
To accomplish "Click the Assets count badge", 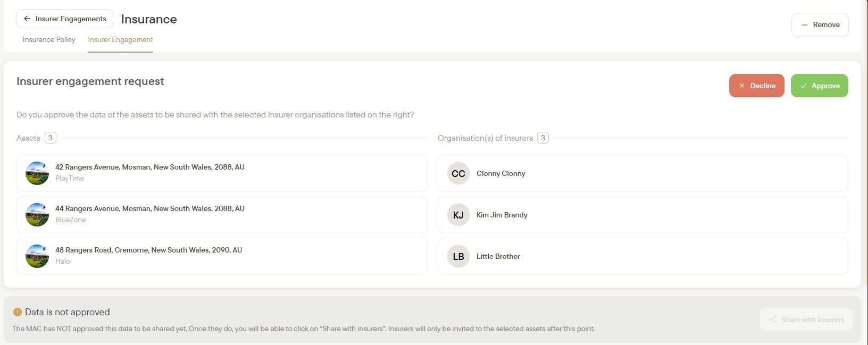I will [x=51, y=138].
